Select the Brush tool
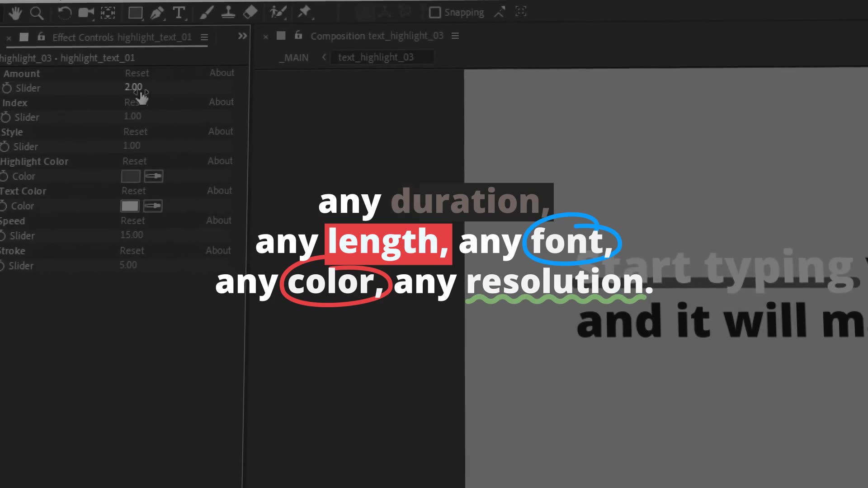This screenshot has height=488, width=868. [207, 13]
